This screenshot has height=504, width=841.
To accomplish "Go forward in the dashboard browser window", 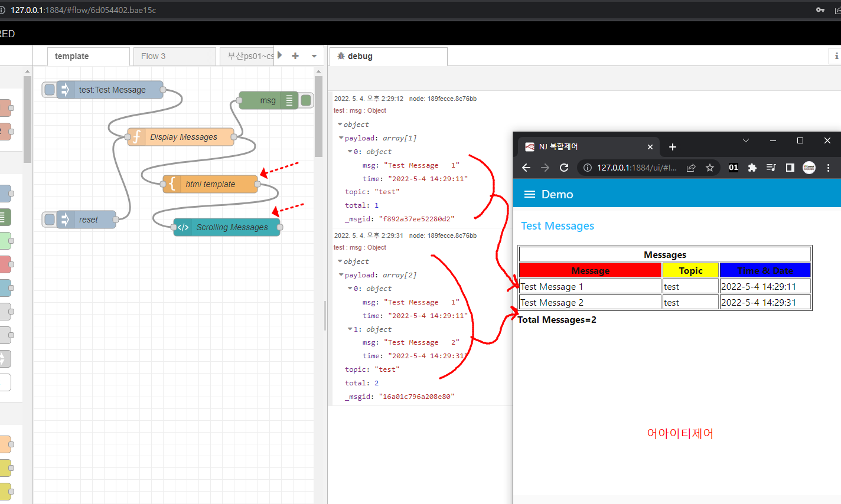I will click(x=545, y=168).
